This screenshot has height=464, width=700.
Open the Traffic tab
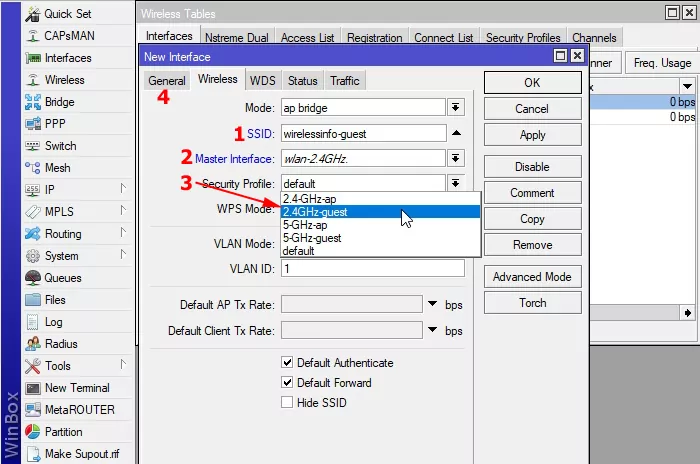pos(345,81)
